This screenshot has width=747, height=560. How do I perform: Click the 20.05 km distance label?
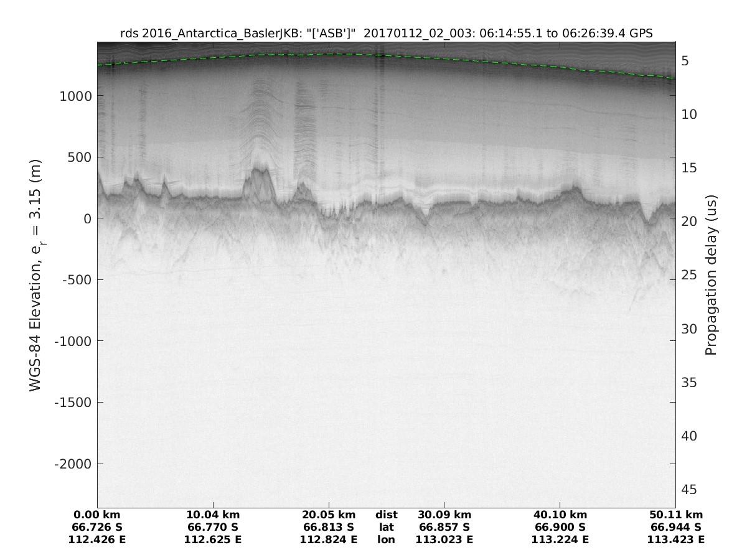point(329,515)
